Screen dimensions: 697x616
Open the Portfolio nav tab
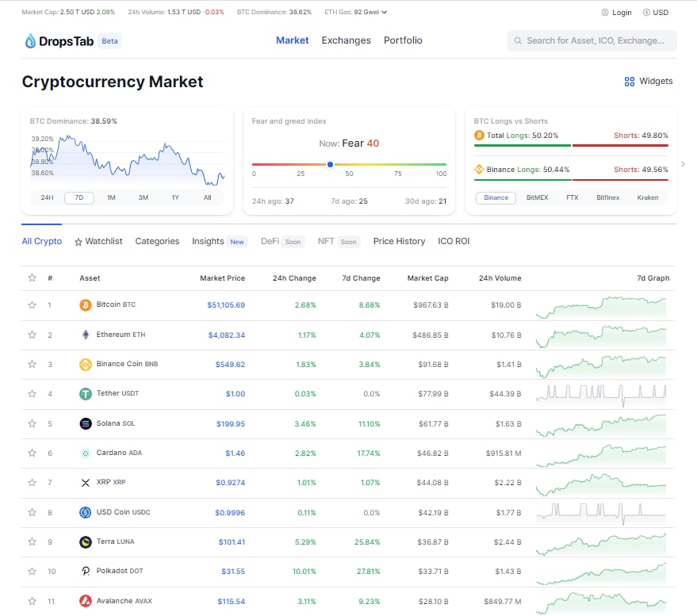coord(403,40)
